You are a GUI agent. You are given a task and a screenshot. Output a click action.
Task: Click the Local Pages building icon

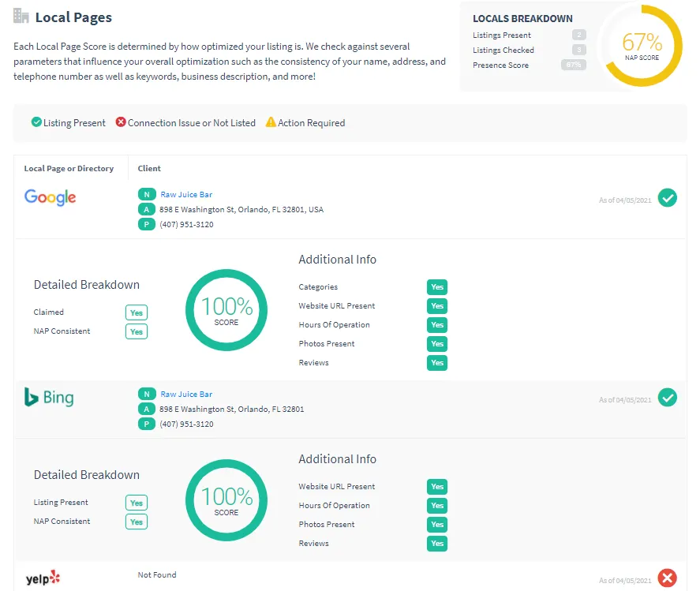tap(21, 17)
